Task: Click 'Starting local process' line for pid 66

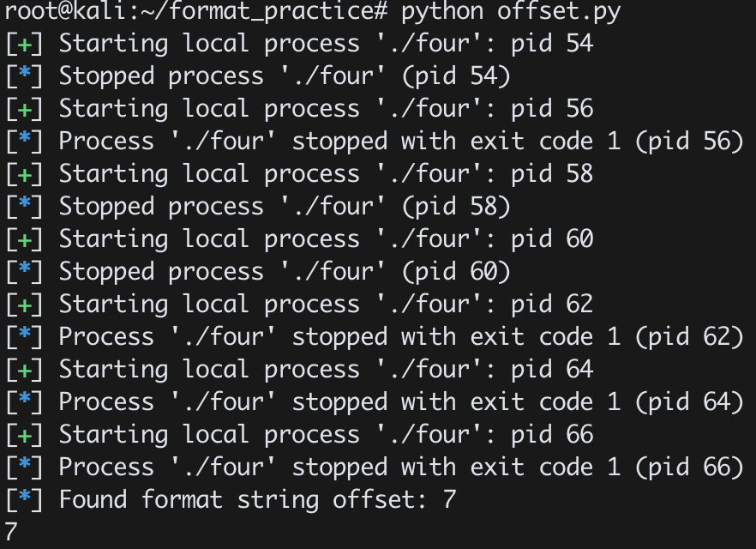Action: (x=299, y=435)
